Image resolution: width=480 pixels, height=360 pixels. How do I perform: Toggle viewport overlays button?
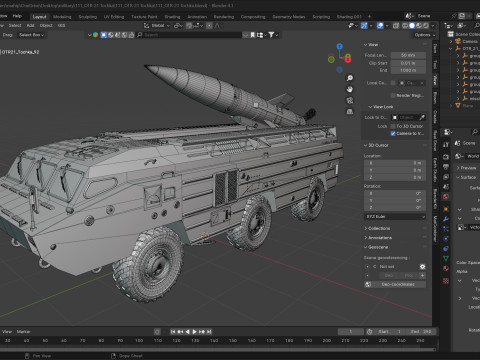(380, 26)
